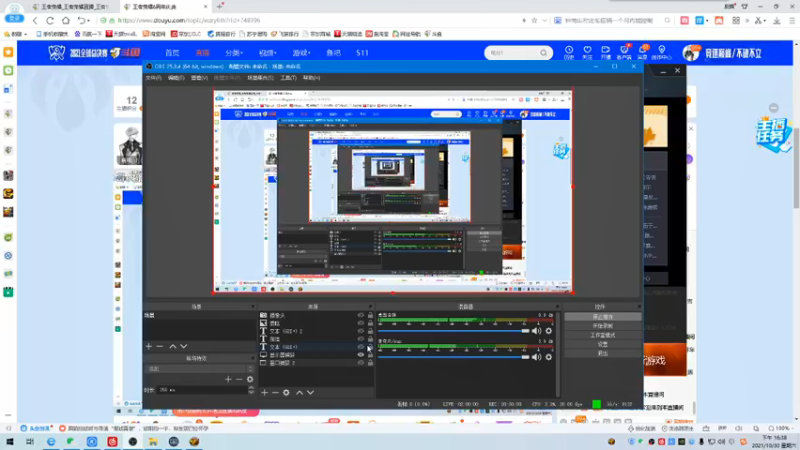
Task: Expand the 游戏 games dropdown on Douyu
Action: point(301,53)
